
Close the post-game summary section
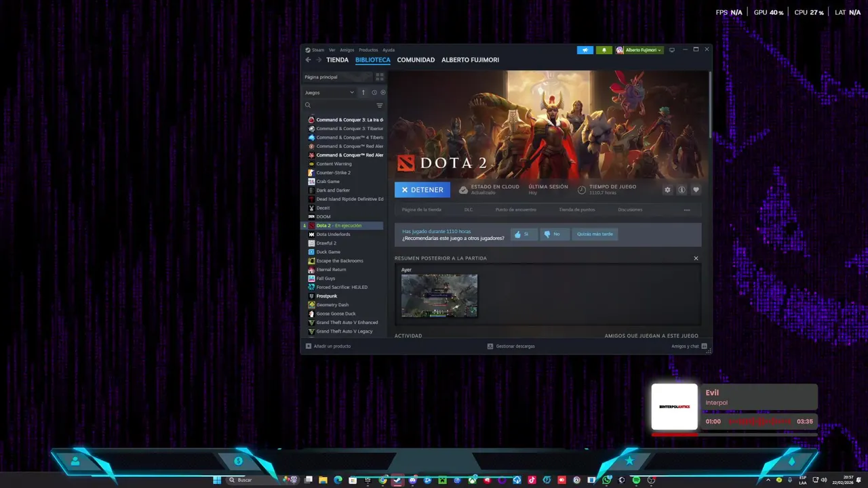pos(696,258)
